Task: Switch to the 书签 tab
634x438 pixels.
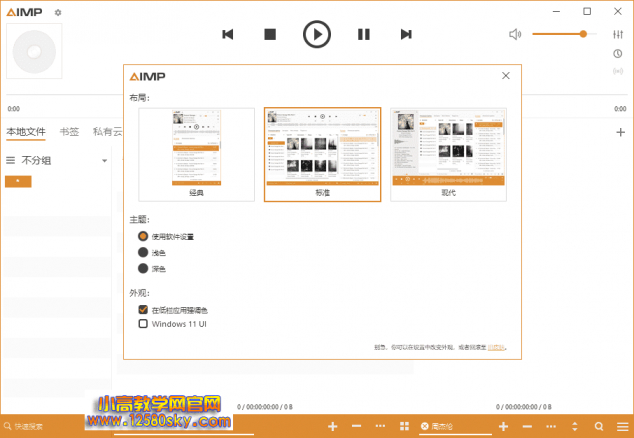Action: click(x=69, y=131)
